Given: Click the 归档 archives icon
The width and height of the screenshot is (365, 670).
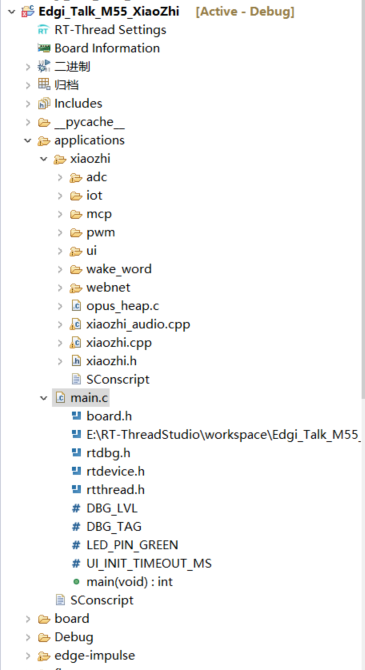Looking at the screenshot, I should [x=44, y=85].
